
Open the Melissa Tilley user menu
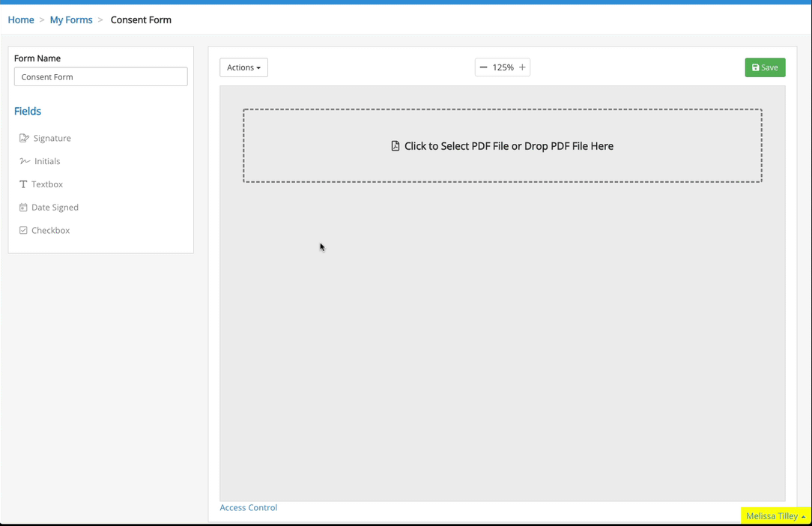[776, 516]
